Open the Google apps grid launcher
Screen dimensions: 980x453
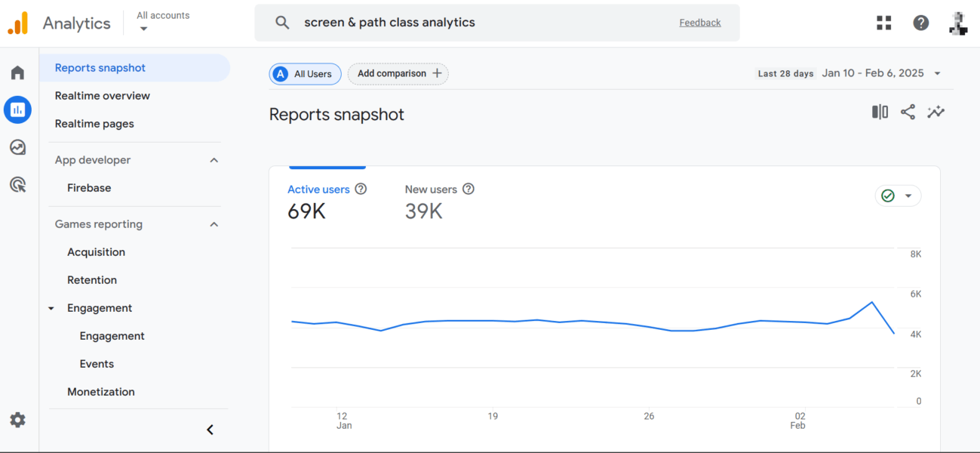point(883,23)
